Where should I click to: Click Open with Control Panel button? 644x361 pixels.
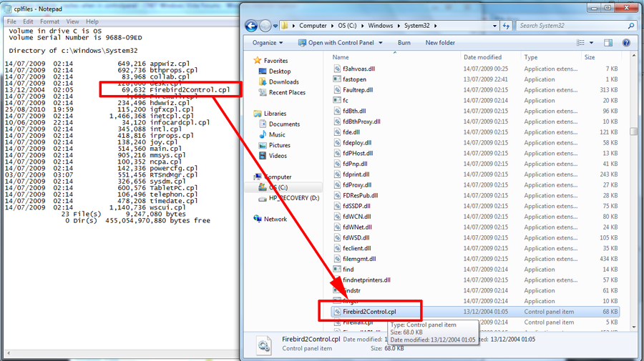336,43
